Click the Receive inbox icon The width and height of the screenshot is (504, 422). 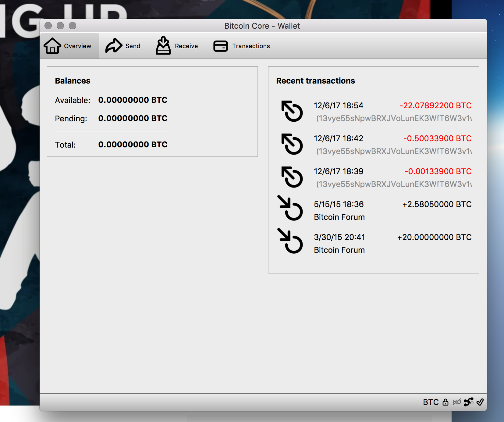pyautogui.click(x=163, y=45)
